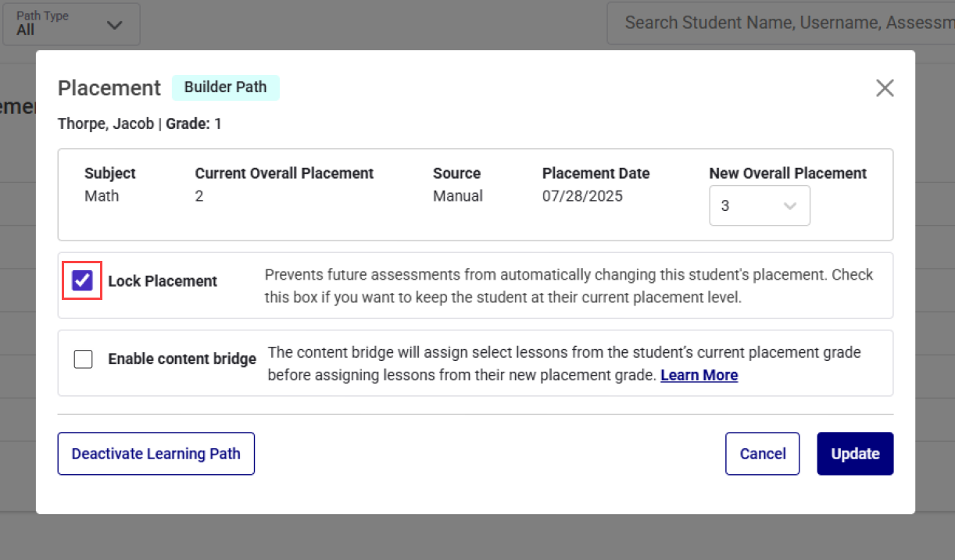Uncheck the Lock Placement checkbox
Viewport: 955px width, 560px height.
(81, 280)
